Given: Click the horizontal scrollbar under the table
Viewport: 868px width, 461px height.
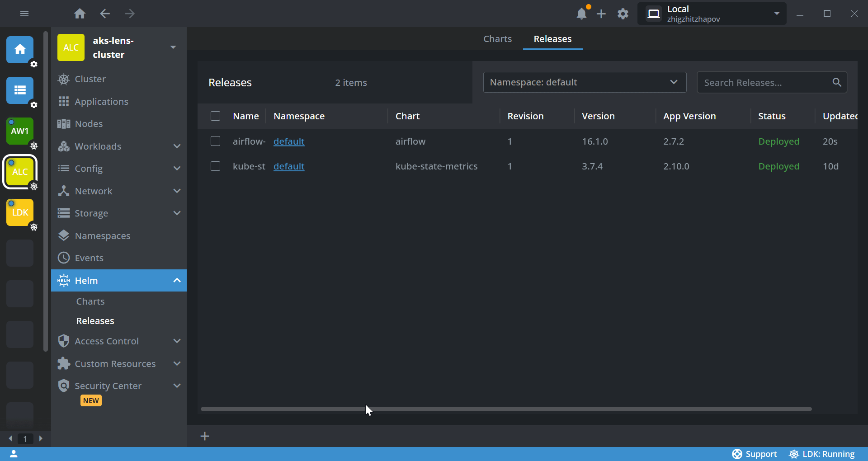Looking at the screenshot, I should (506, 409).
